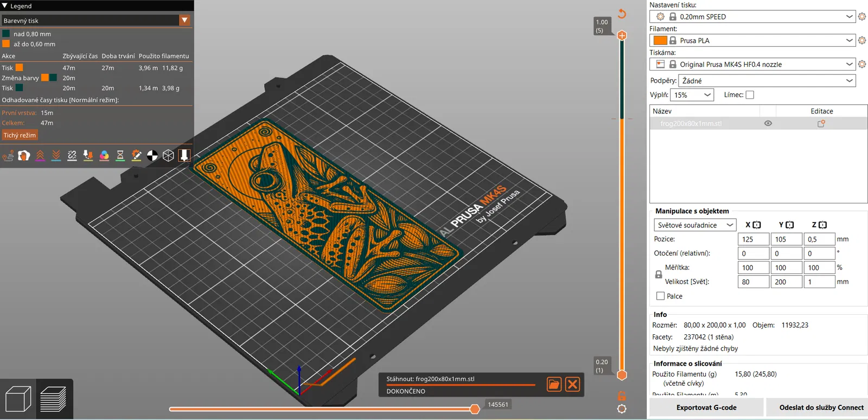The image size is (868, 420).
Task: Click the Velikost Y field showing 200
Action: [786, 282]
